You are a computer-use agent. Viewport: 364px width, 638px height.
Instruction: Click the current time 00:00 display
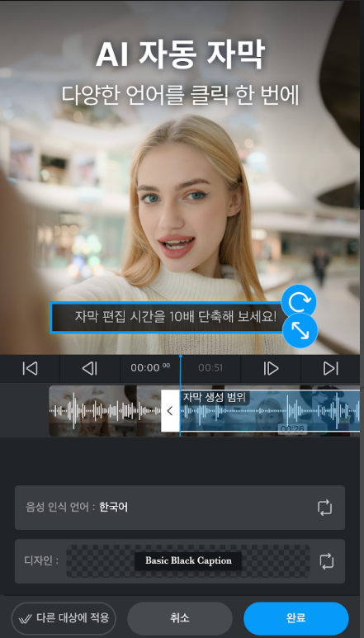point(150,368)
